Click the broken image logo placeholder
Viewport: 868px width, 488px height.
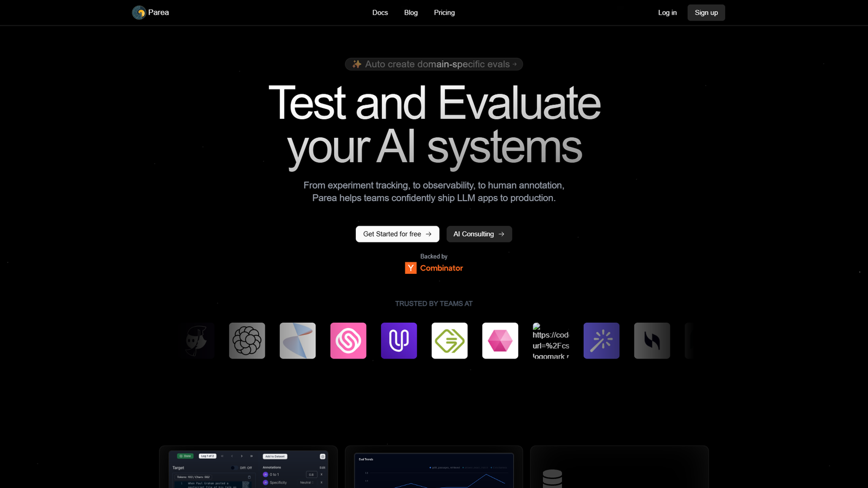[x=551, y=341]
